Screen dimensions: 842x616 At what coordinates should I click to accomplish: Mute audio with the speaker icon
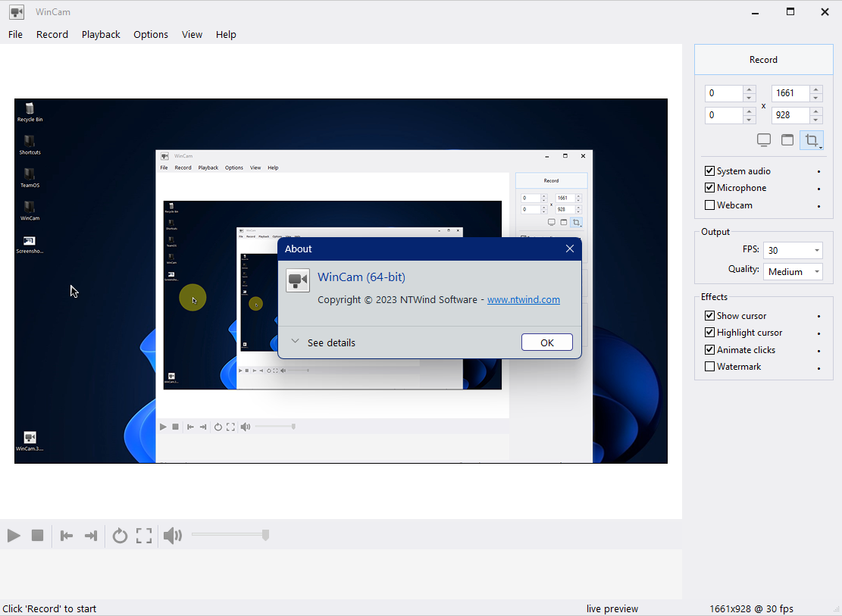click(172, 536)
